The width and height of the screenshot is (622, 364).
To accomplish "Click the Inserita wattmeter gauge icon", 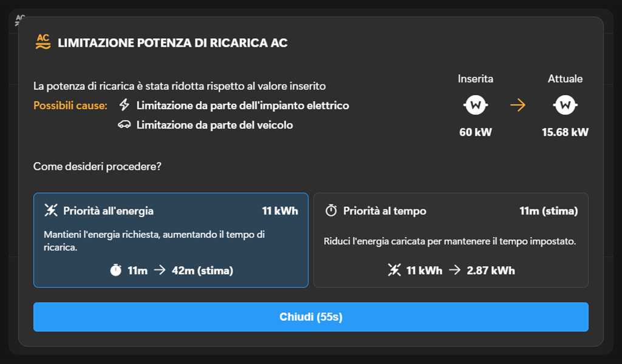I will click(476, 104).
